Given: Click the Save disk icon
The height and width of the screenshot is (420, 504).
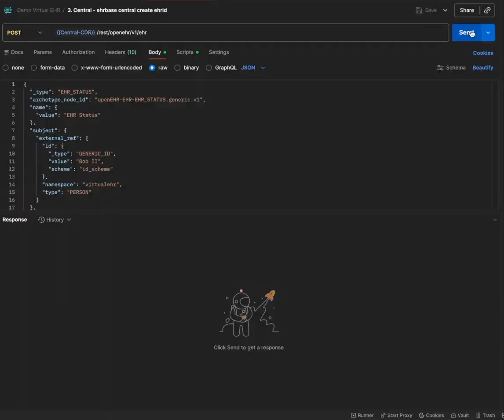Looking at the screenshot, I should point(419,10).
